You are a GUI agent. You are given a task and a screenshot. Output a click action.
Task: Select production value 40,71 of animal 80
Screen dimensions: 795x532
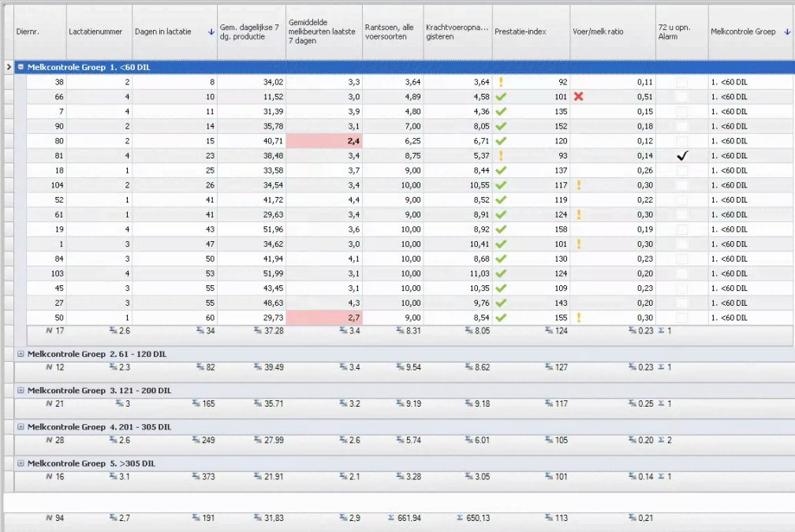pos(273,141)
